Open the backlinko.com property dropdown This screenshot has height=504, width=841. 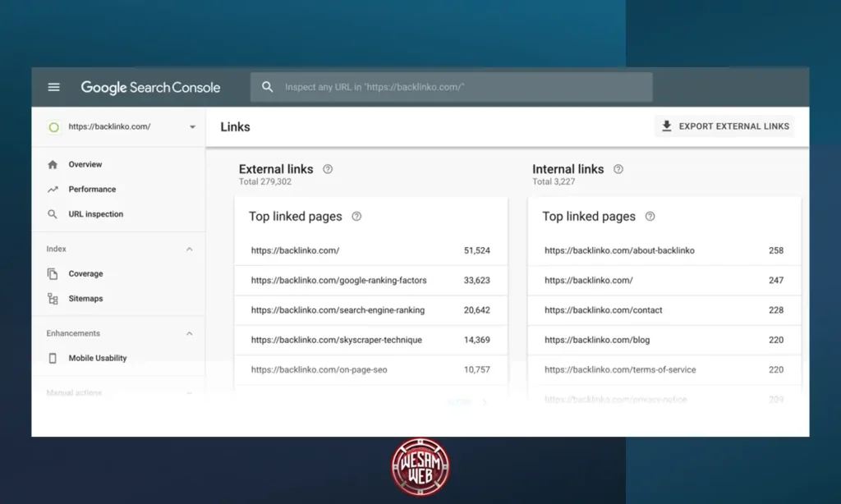[192, 127]
